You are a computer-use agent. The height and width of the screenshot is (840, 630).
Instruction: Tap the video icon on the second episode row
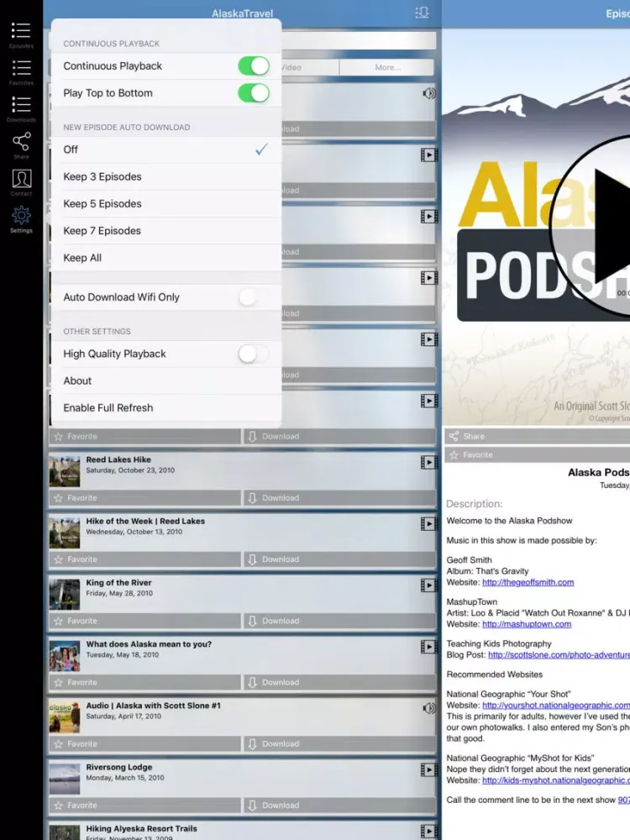pos(428,155)
